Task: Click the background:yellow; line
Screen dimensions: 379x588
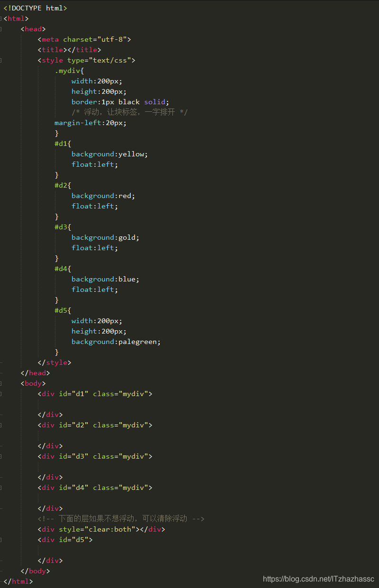Action: (110, 154)
